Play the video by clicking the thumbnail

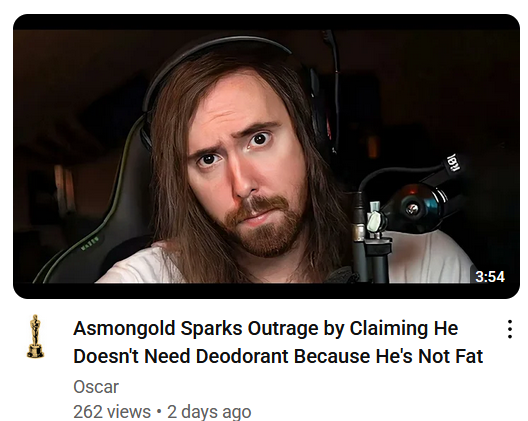[x=266, y=156]
